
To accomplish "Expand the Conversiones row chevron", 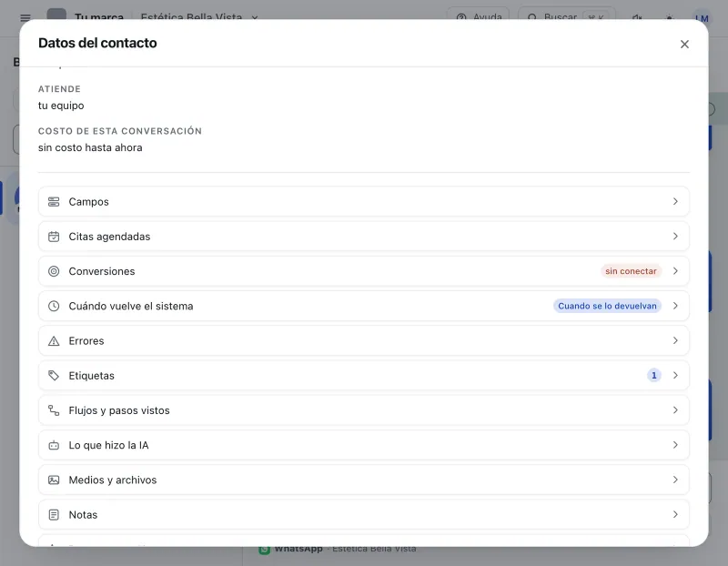I will coord(675,271).
